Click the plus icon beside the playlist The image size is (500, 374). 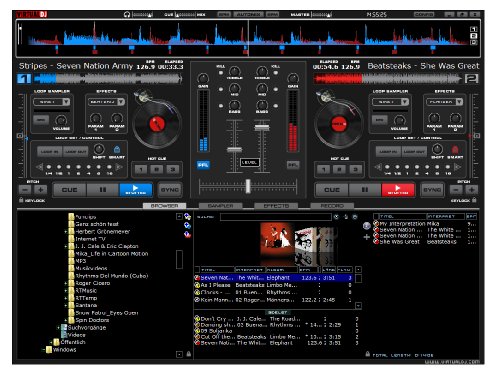click(367, 237)
